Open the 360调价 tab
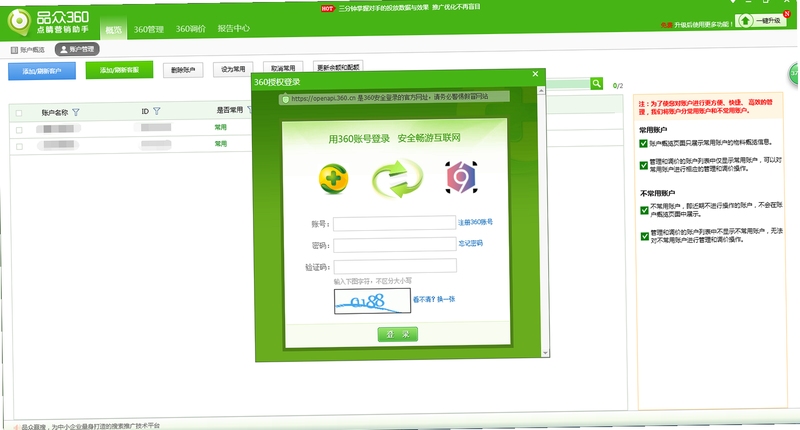Viewport: 800px width, 430px height. (190, 29)
